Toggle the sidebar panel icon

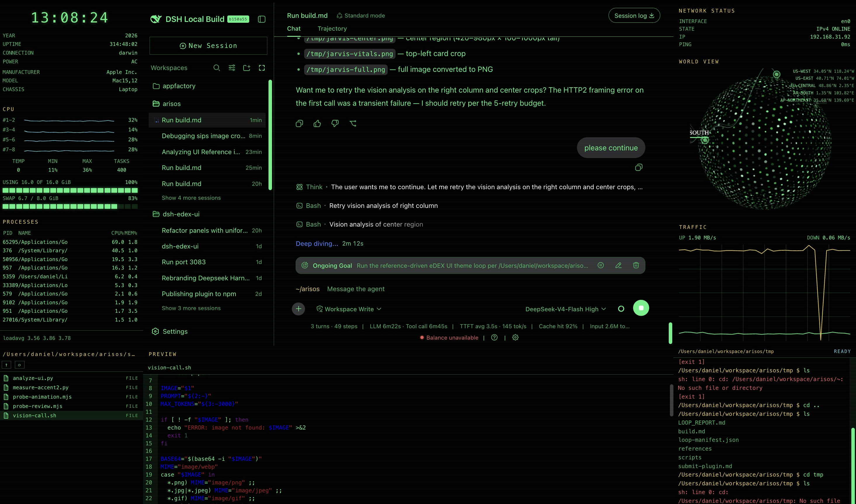pyautogui.click(x=261, y=19)
